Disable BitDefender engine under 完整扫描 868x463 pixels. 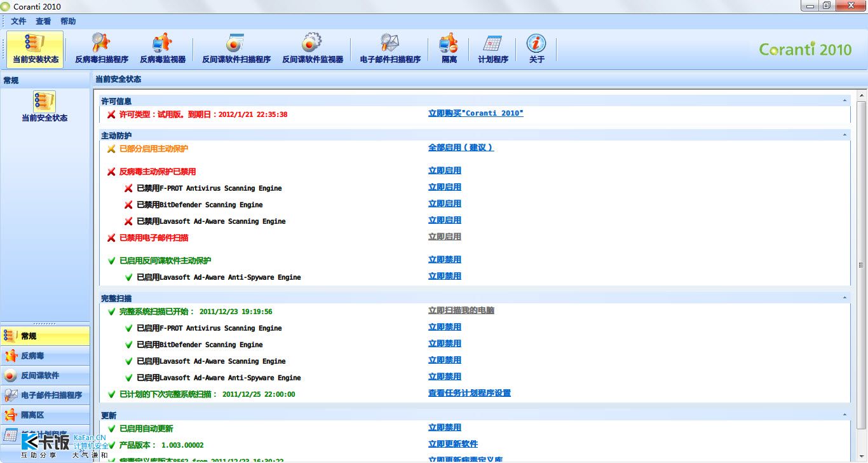(x=445, y=343)
